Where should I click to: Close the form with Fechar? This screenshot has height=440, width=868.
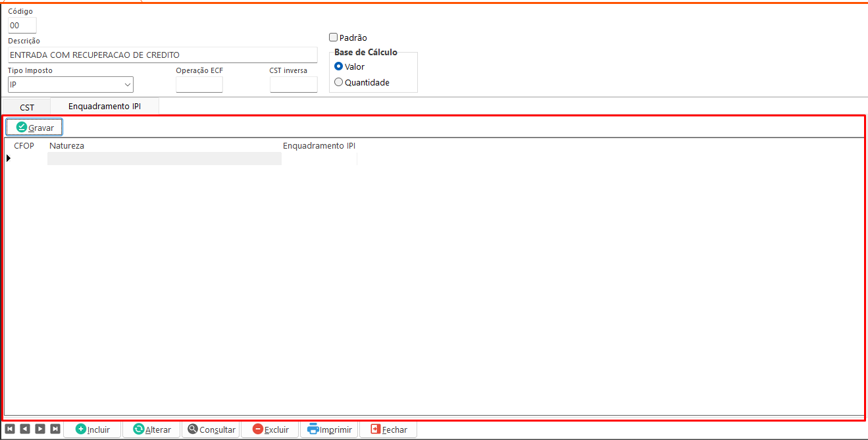(388, 429)
